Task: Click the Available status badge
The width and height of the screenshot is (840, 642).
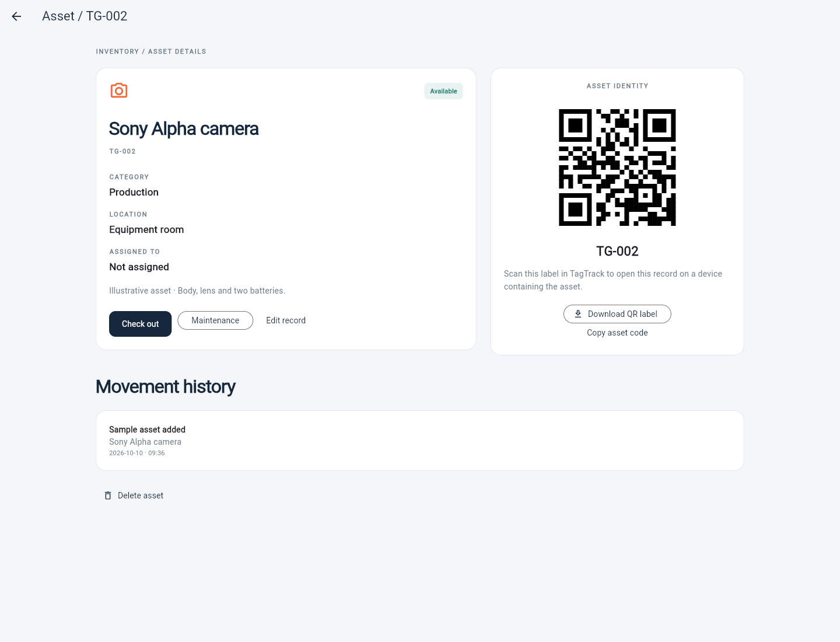Action: (443, 91)
